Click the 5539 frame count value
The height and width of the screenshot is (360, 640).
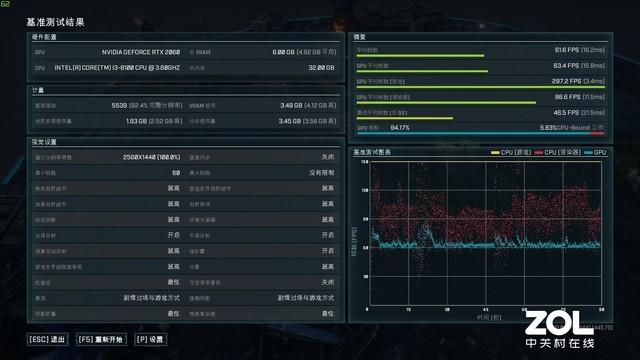tap(119, 105)
